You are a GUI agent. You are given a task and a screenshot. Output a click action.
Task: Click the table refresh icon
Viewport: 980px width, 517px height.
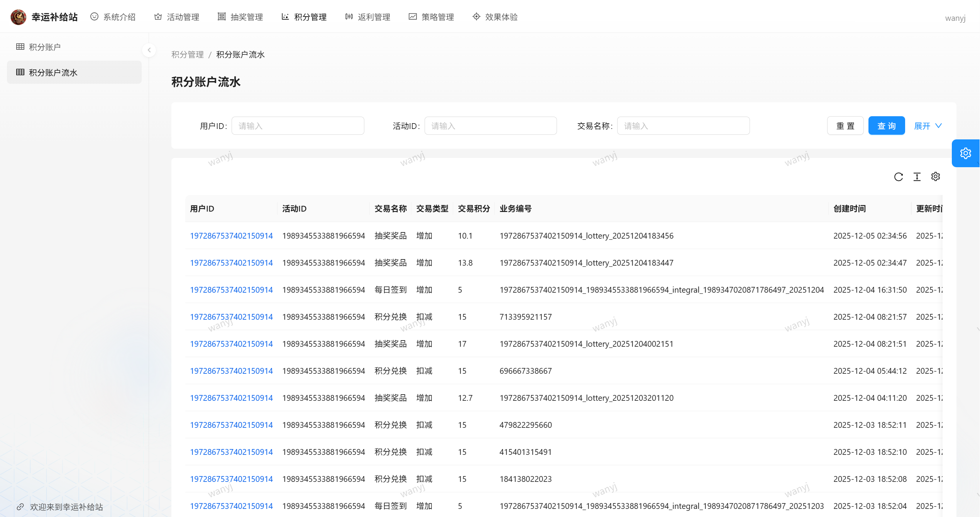898,177
